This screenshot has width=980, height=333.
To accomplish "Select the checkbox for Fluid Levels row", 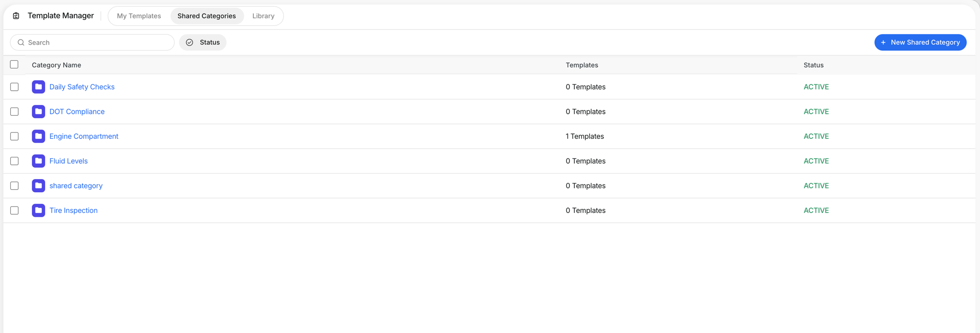I will [14, 161].
